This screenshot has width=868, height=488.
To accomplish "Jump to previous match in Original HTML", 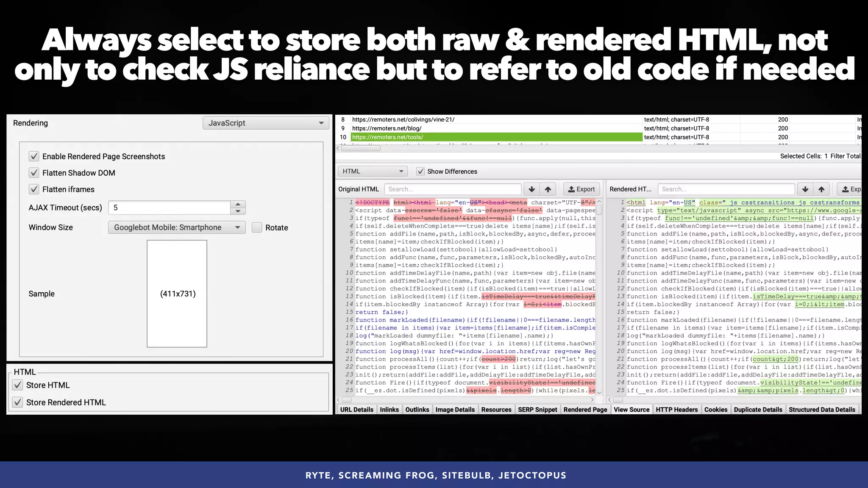I will [548, 189].
